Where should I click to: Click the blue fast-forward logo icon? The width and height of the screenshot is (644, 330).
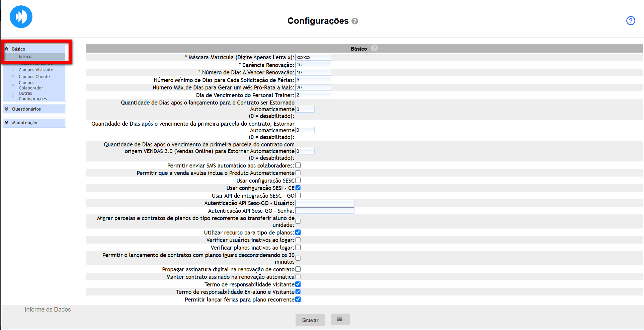coord(21,17)
